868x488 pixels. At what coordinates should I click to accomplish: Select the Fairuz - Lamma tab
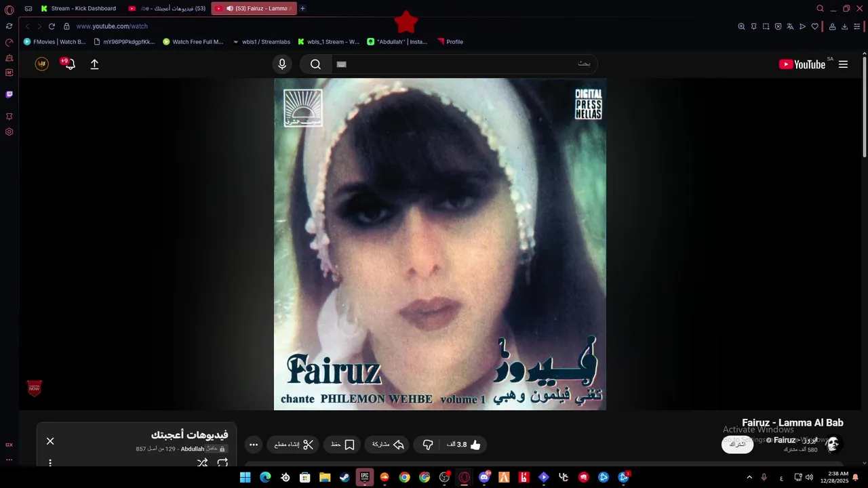254,9
